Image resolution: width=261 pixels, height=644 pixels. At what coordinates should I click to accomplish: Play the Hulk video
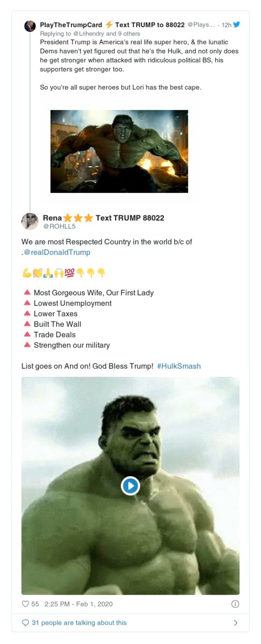pos(130,485)
